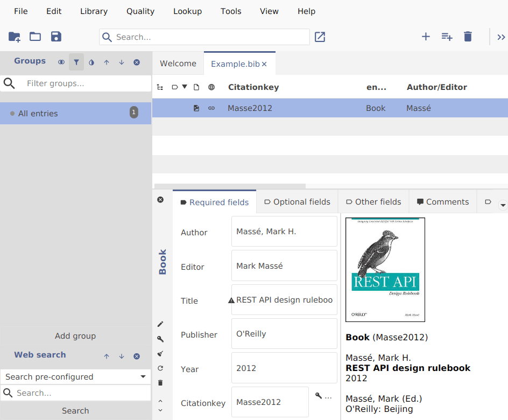Delete the entry using the editor trash icon
The image size is (508, 420).
[160, 382]
